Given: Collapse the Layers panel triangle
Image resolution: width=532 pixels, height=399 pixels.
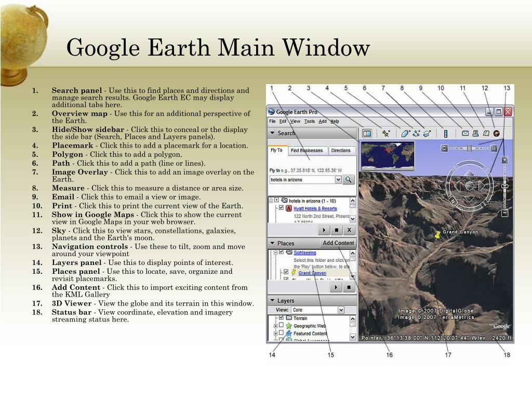Looking at the screenshot, I should pos(272,301).
